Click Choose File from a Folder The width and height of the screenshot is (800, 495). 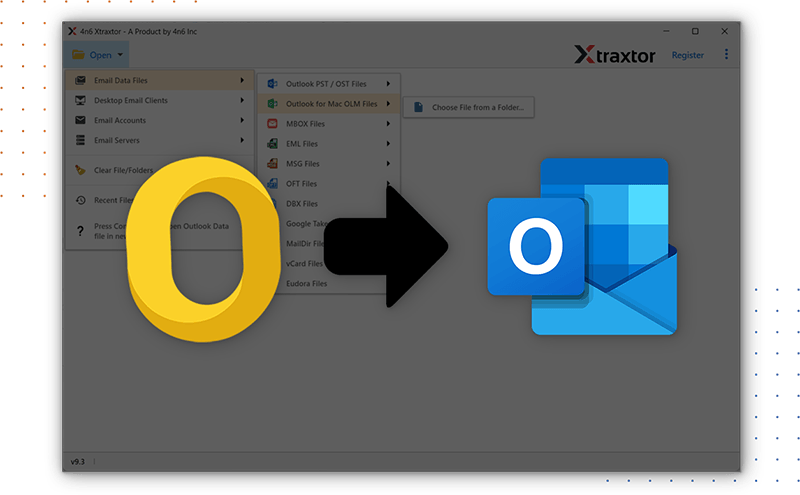(x=468, y=107)
